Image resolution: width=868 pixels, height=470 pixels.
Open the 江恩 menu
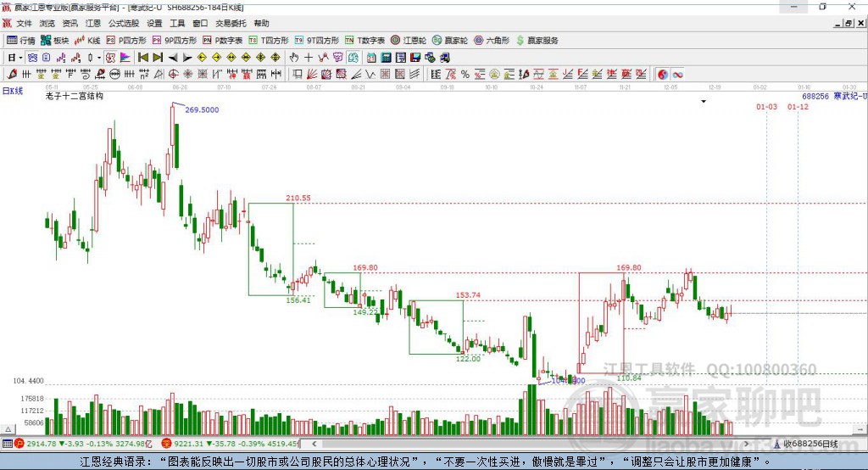click(x=93, y=23)
